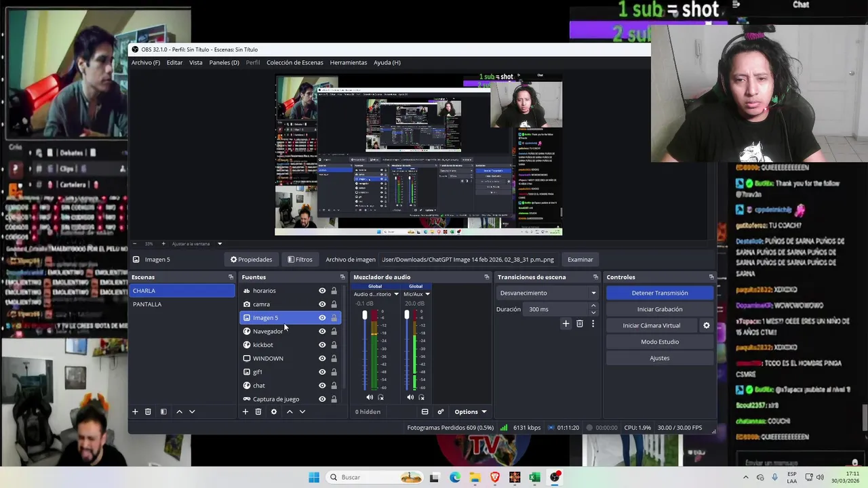868x488 pixels.
Task: Toggle monitoring headphone icon for desktop audio
Action: [381, 397]
